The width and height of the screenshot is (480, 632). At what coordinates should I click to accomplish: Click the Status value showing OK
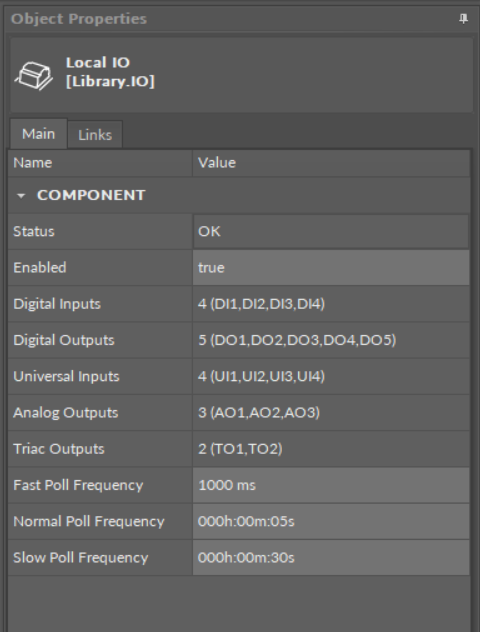[331, 231]
